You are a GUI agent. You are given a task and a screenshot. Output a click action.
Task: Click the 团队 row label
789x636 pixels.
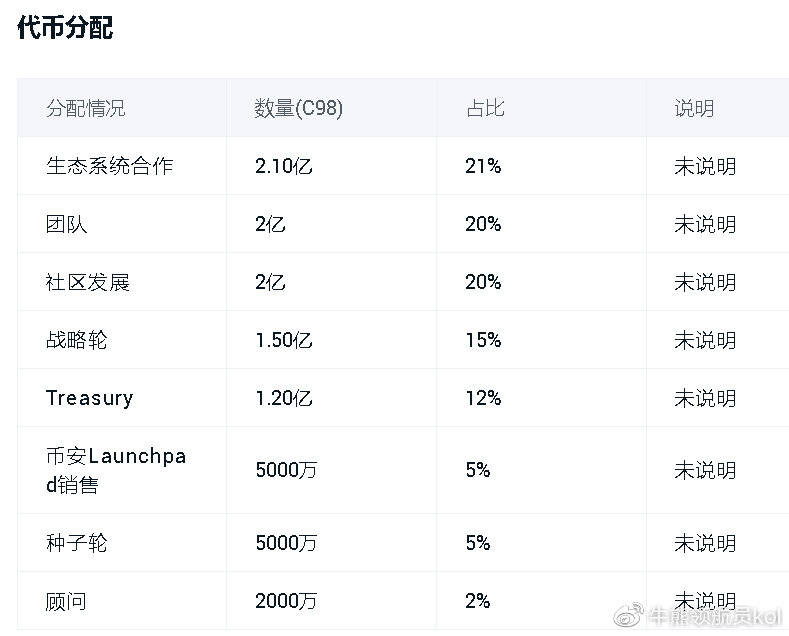pos(67,224)
